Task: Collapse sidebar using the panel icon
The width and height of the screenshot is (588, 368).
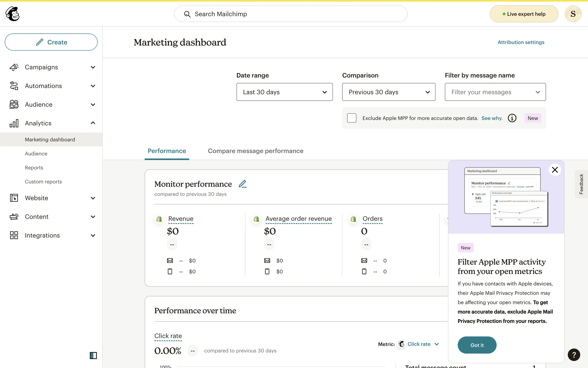Action: tap(93, 355)
